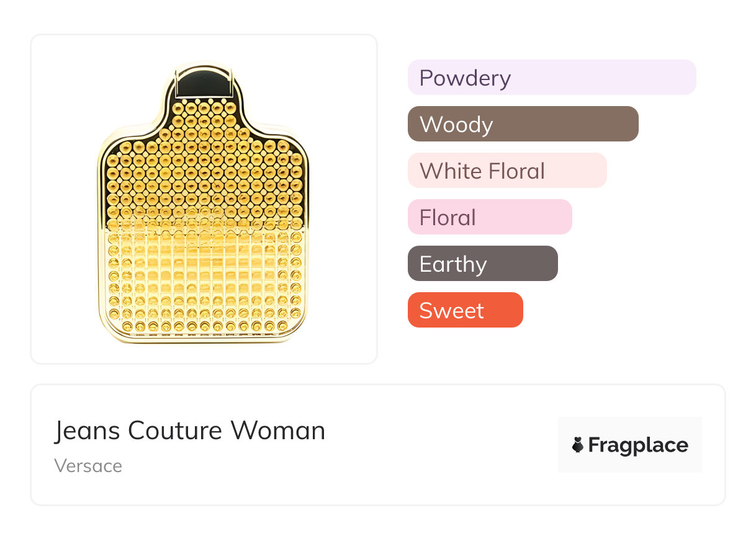This screenshot has height=536, width=756.
Task: Click the Fragplace wordmark text
Action: point(638,445)
